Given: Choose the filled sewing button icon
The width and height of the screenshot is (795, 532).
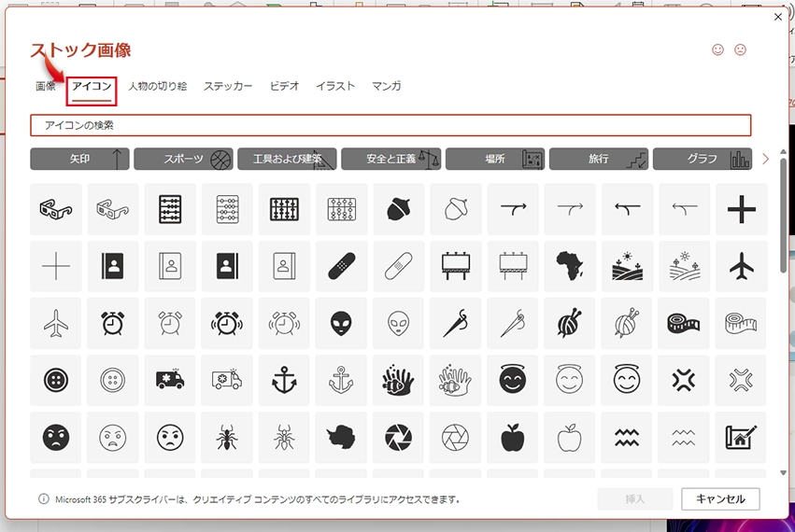Looking at the screenshot, I should (x=56, y=380).
